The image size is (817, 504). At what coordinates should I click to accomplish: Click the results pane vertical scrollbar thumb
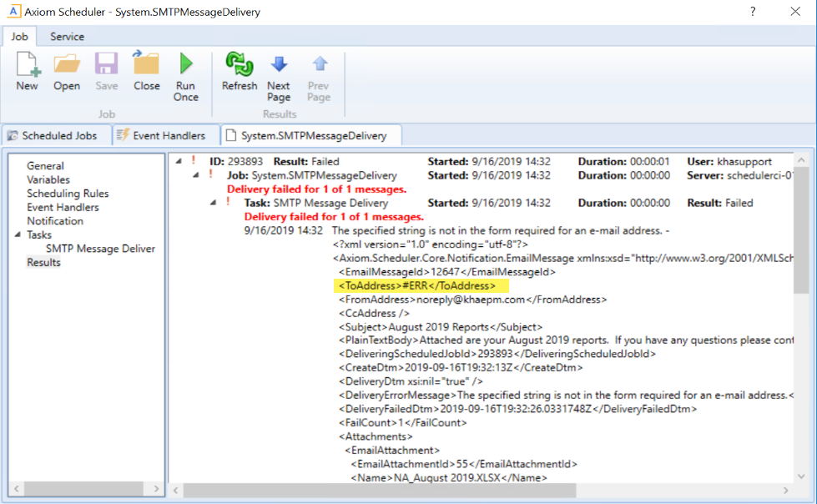(x=801, y=231)
